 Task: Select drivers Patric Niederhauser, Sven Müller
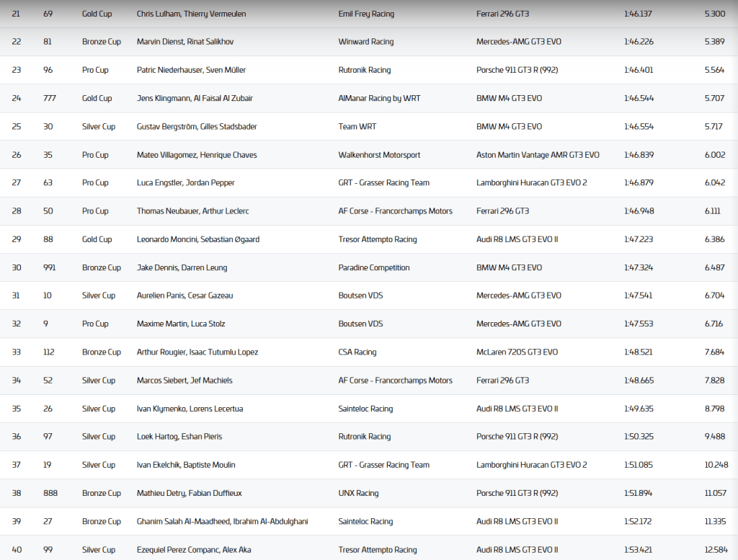(x=191, y=70)
